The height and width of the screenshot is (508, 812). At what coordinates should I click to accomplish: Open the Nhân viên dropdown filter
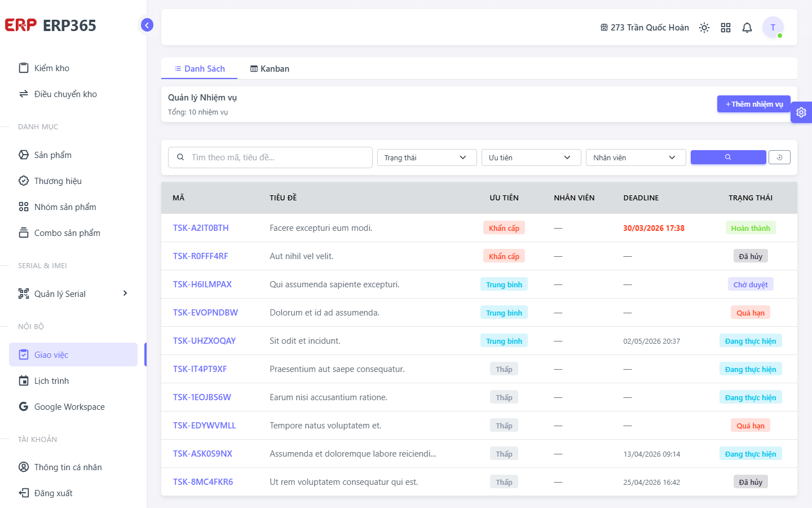coord(636,157)
